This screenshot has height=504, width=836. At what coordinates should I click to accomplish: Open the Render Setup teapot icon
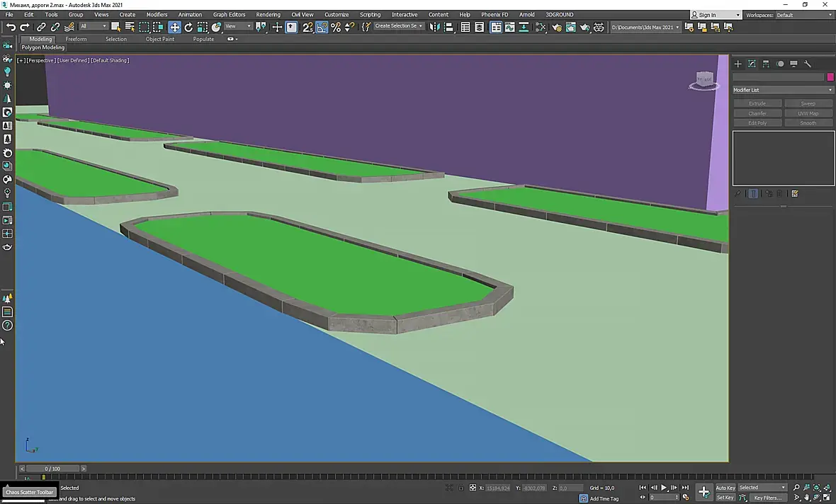[x=556, y=27]
